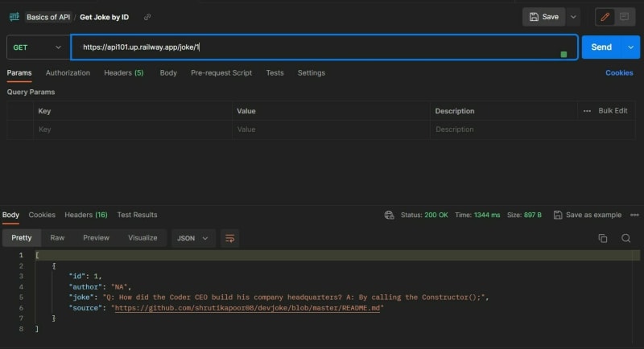Viewport: 644px width, 349px height.
Task: Open the Tests tab
Action: tap(275, 73)
